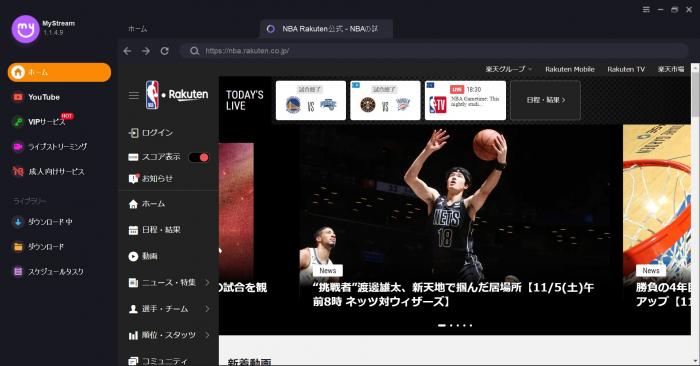The width and height of the screenshot is (700, 366).
Task: Toggle スコア表示 switch
Action: pos(199,157)
